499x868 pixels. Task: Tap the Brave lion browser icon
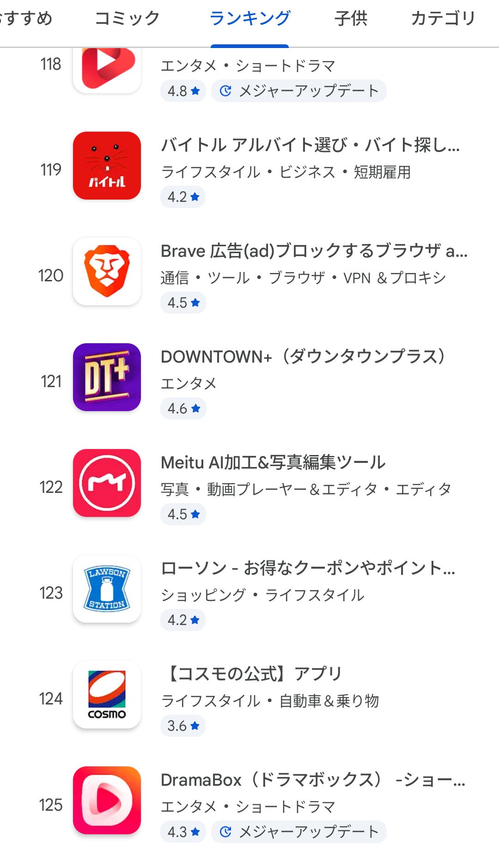[107, 271]
